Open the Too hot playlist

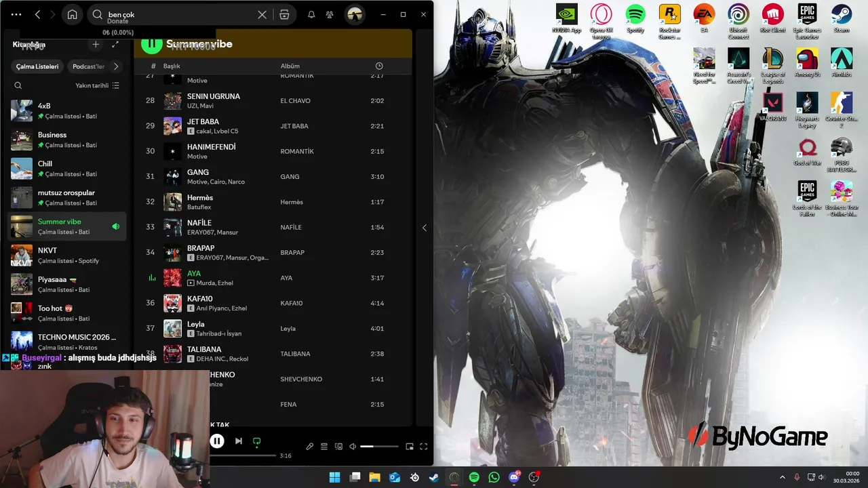click(66, 313)
